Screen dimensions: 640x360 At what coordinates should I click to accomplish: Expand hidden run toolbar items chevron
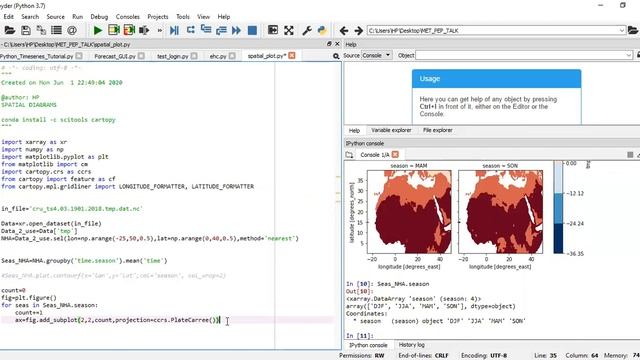160,31
